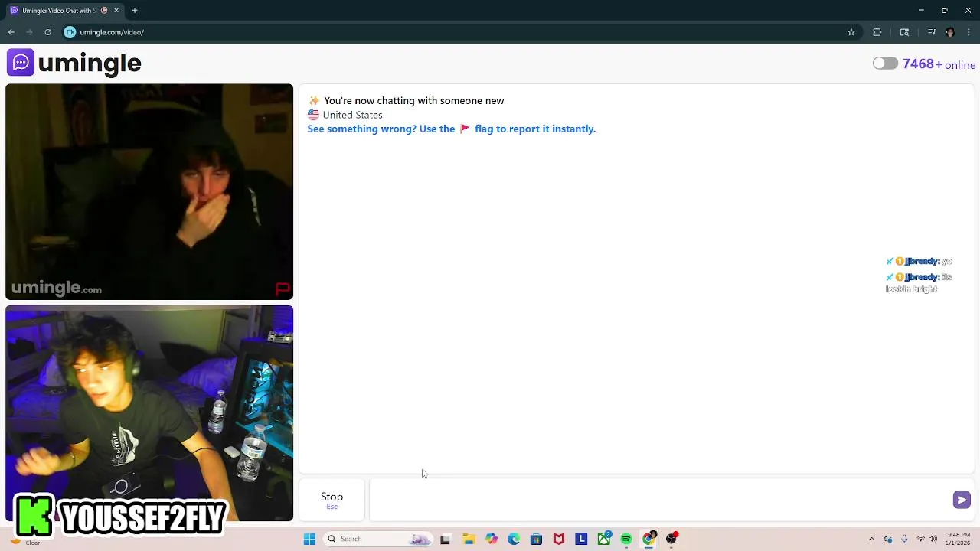Focus the chat message input box
Image resolution: width=980 pixels, height=551 pixels.
click(660, 500)
